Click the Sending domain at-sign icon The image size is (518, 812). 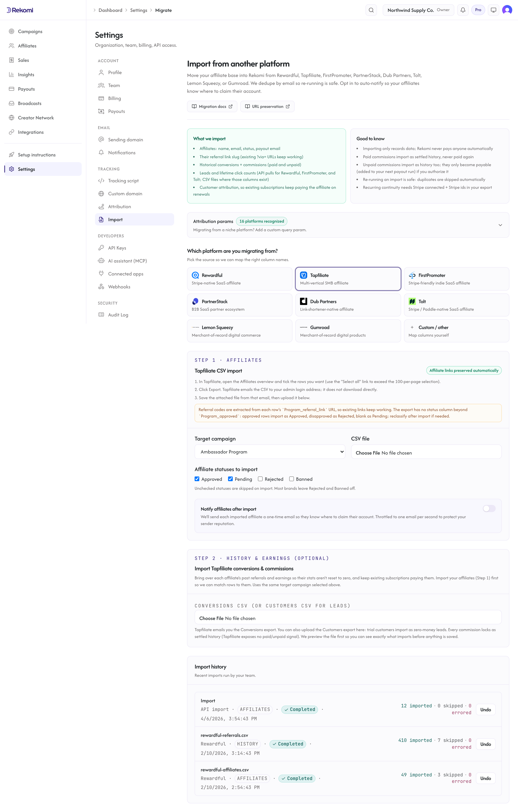[x=101, y=140]
